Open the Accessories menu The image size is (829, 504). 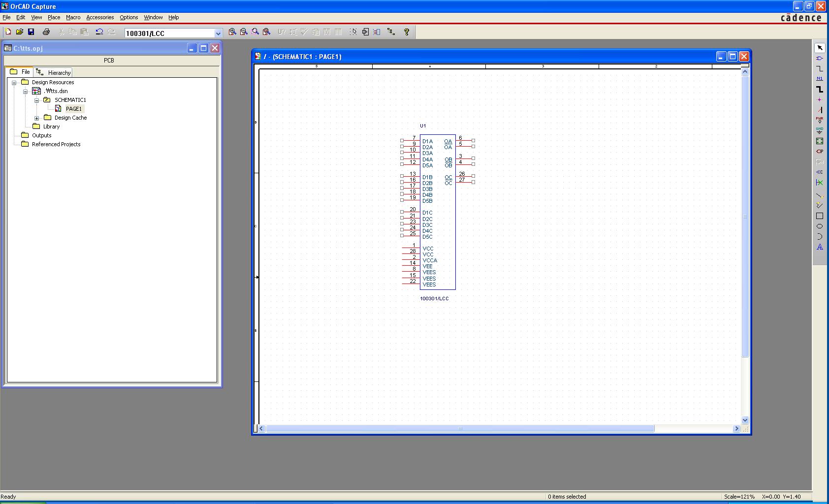pyautogui.click(x=100, y=17)
